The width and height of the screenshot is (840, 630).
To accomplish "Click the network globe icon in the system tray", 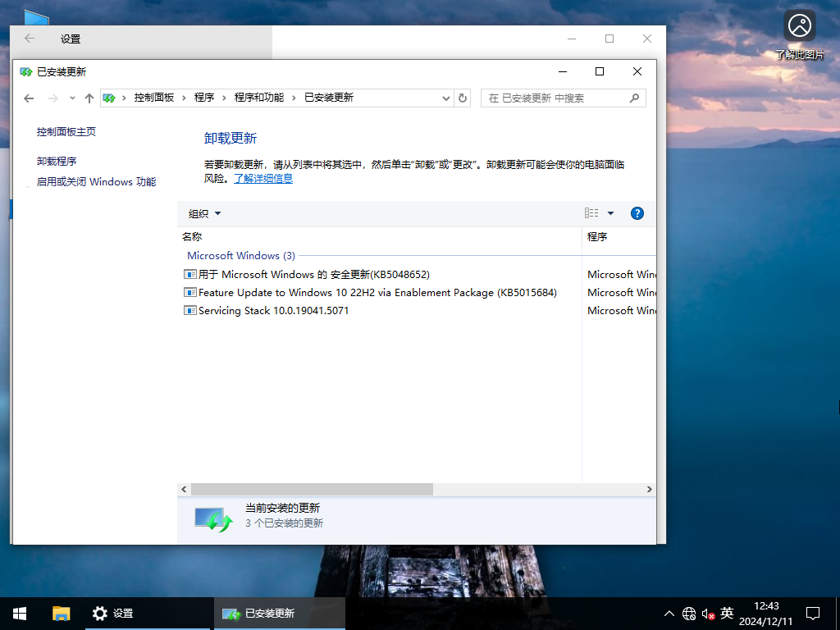I will pyautogui.click(x=689, y=613).
